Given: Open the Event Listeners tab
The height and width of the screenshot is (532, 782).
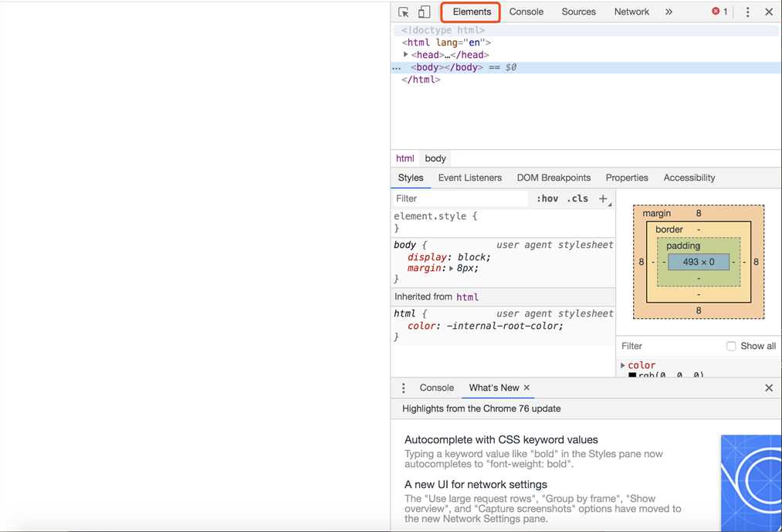Looking at the screenshot, I should (470, 178).
